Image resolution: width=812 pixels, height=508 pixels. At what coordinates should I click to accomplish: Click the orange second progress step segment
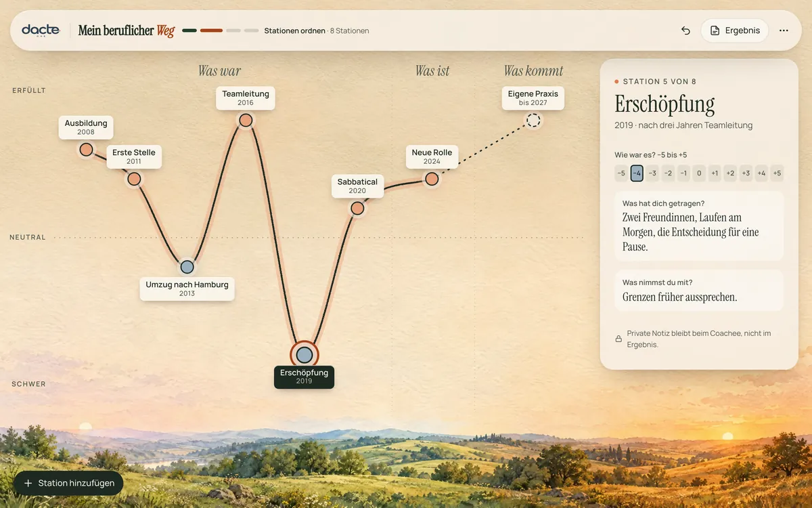point(211,30)
